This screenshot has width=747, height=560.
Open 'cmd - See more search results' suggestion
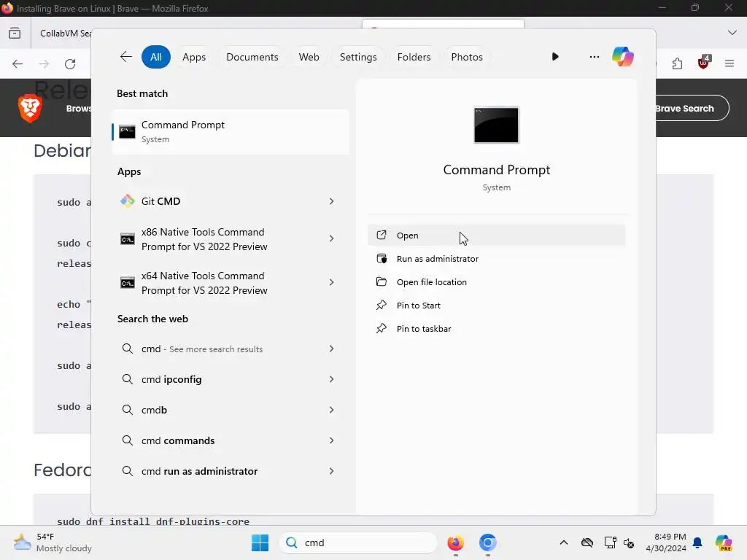219,349
